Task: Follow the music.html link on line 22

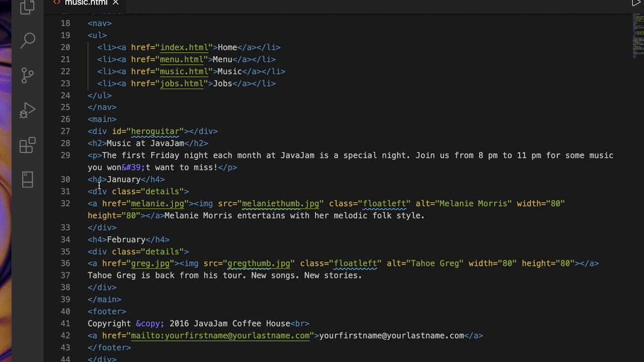Action: point(184,71)
